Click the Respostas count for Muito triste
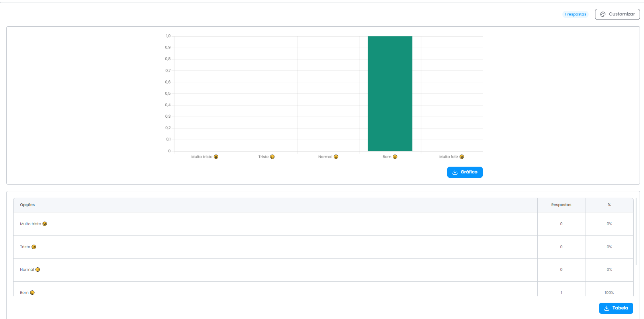 click(561, 224)
